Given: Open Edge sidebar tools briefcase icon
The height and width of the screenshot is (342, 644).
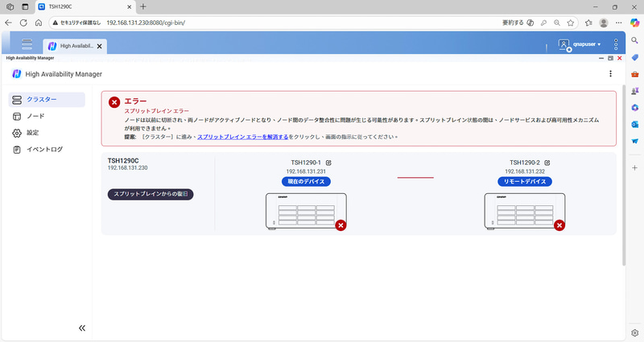Looking at the screenshot, I should [x=634, y=74].
